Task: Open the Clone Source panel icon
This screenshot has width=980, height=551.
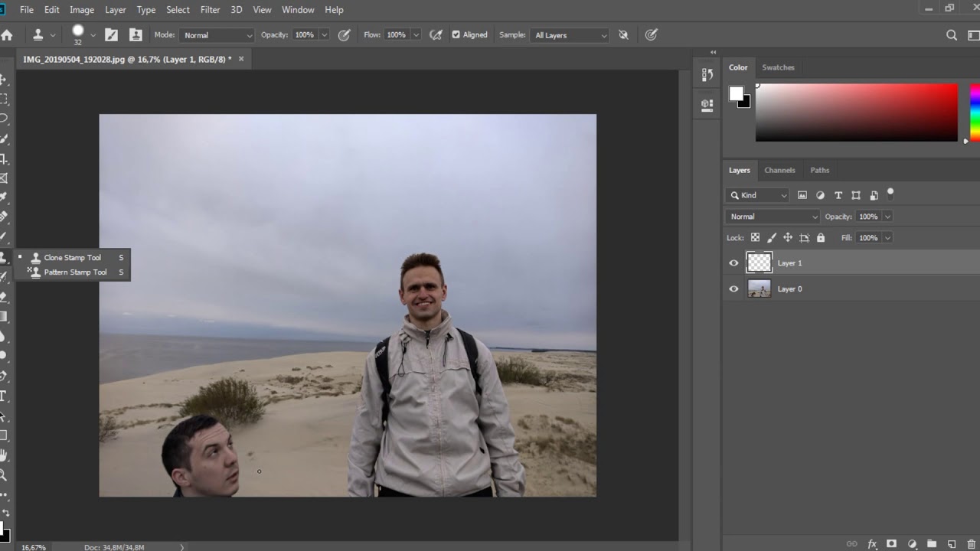Action: pyautogui.click(x=707, y=105)
